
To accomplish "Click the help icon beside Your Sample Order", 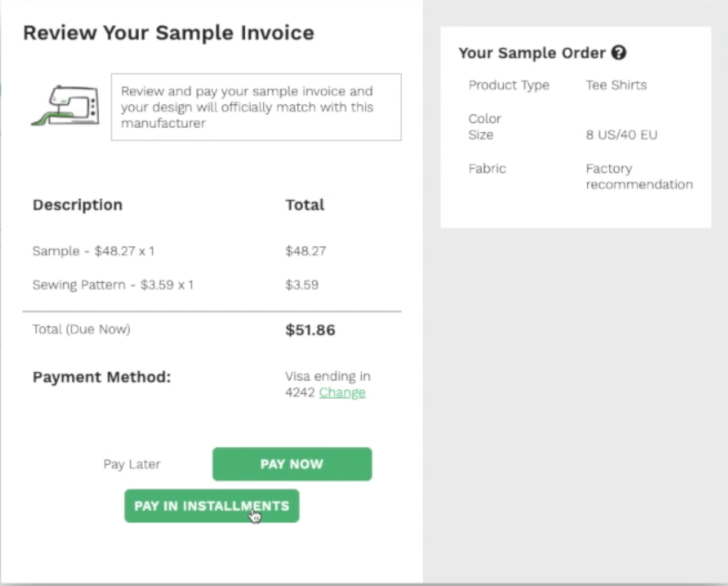I will (619, 53).
